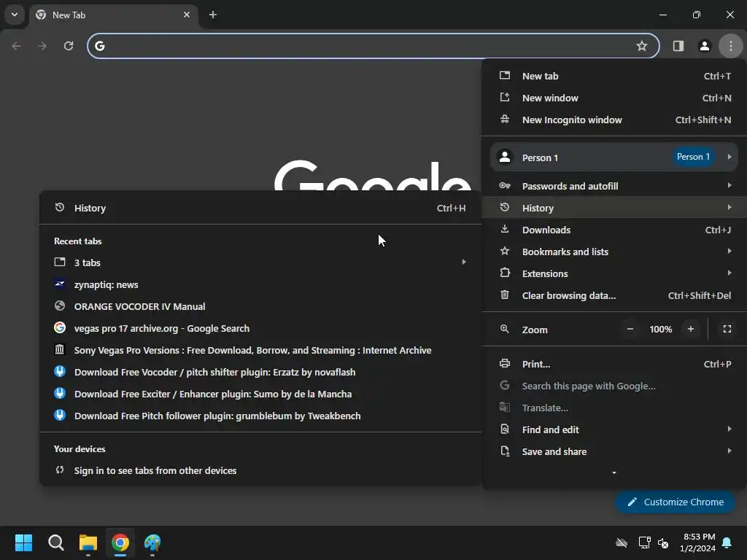Open the Paint app in taskbar
Image resolution: width=747 pixels, height=560 pixels.
pyautogui.click(x=152, y=542)
